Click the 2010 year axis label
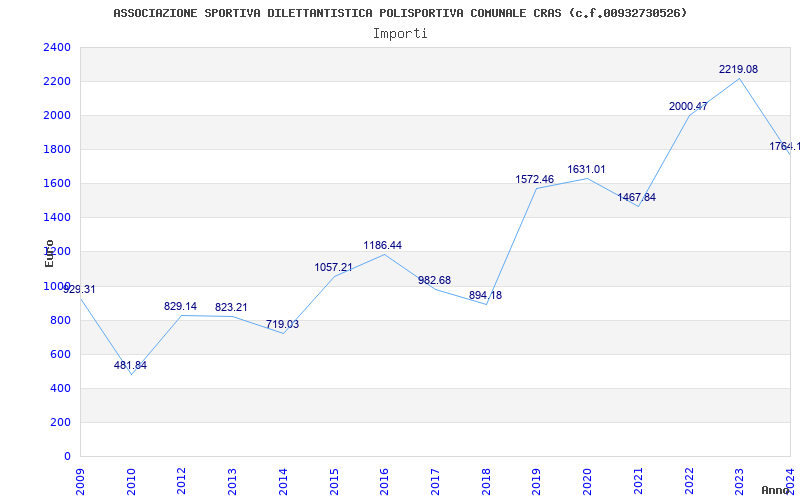Viewport: 800px width, 500px height. [131, 481]
